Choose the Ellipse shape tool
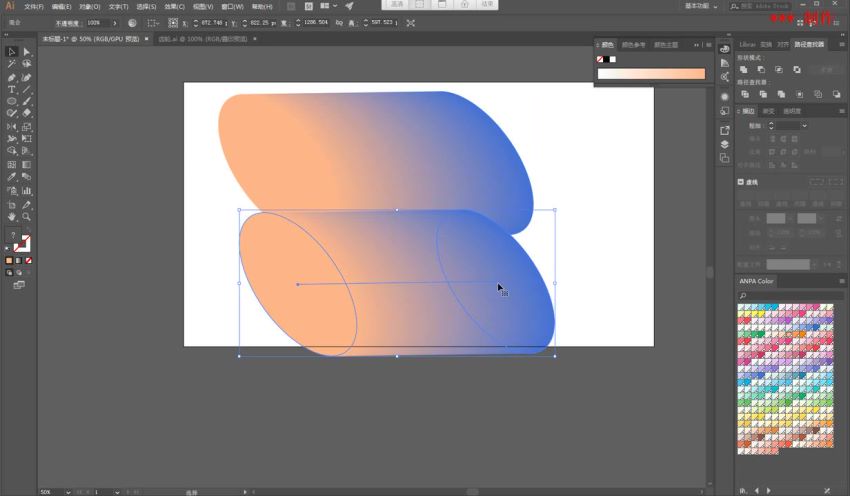Viewport: 850px width, 496px height. pyautogui.click(x=11, y=101)
